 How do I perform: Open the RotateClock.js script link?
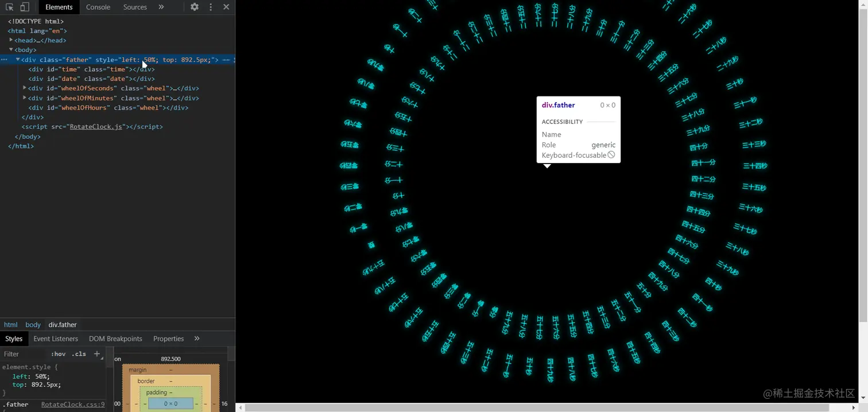96,127
